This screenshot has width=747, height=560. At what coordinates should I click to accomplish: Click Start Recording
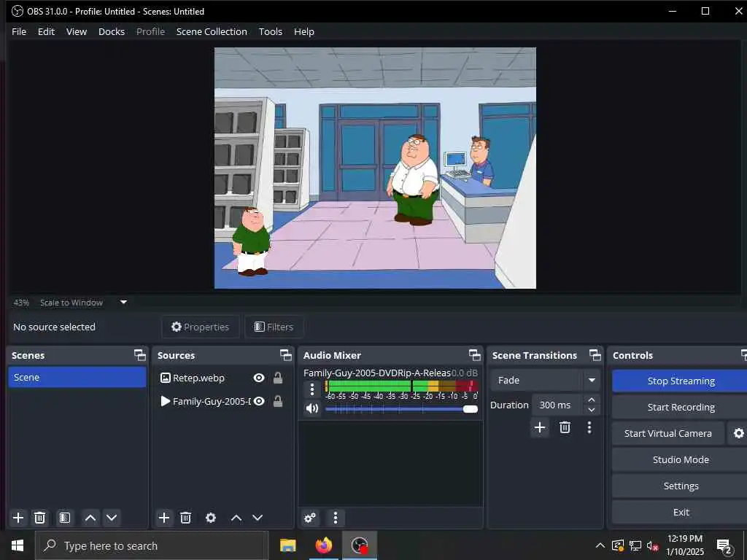tap(681, 407)
